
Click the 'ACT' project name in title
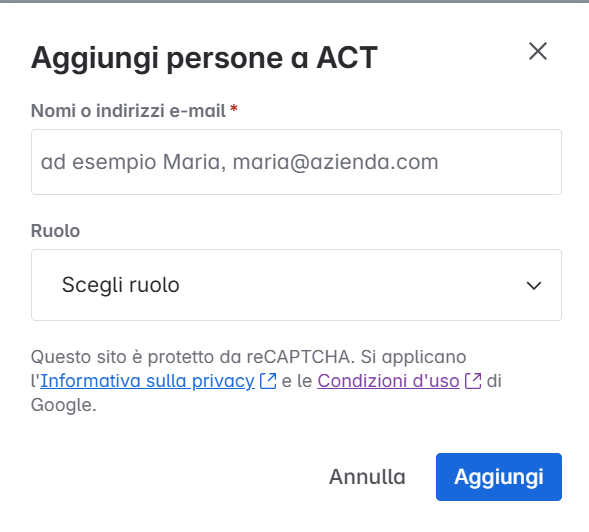[x=347, y=57]
